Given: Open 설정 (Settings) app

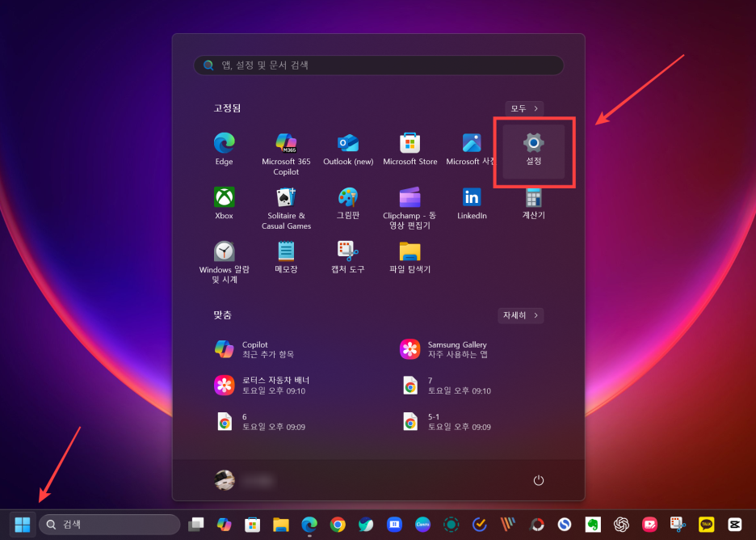Looking at the screenshot, I should pos(533,151).
